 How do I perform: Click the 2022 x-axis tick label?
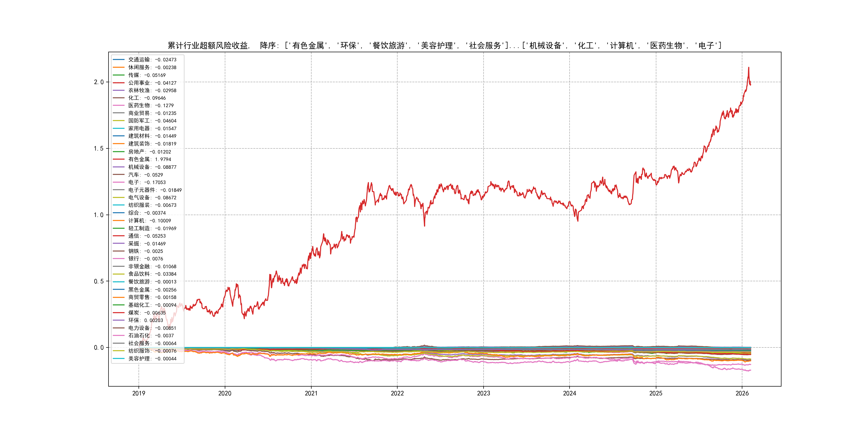coord(397,393)
